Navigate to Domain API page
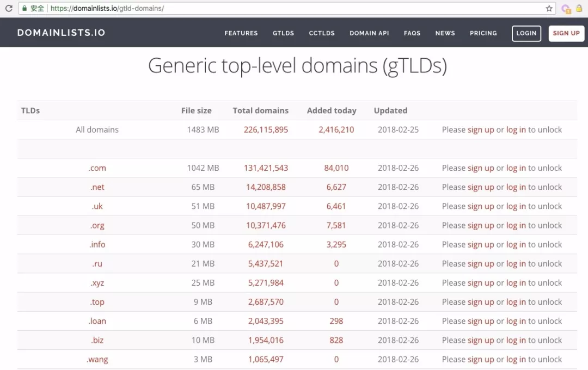This screenshot has width=588, height=370. (369, 33)
